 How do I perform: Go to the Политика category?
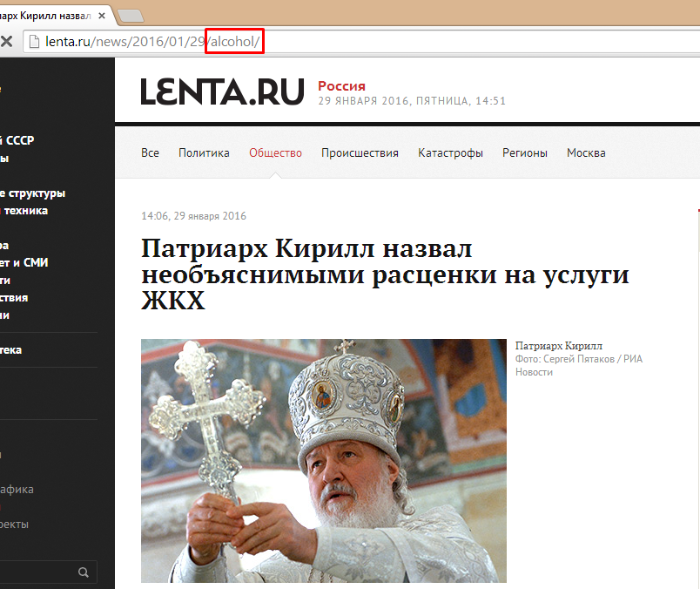[x=204, y=152]
